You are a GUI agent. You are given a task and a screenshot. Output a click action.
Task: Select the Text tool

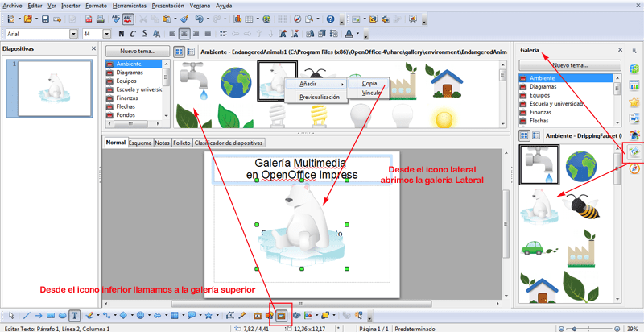[x=74, y=316]
